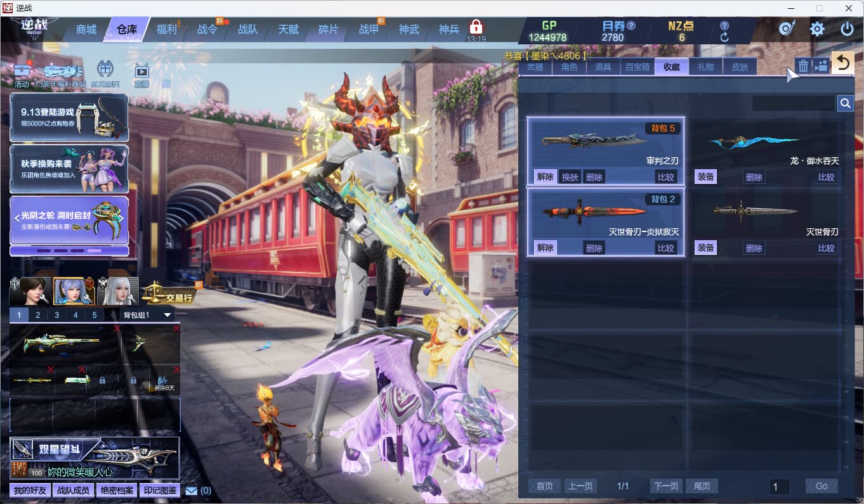Click the 观星望斗 title badge icon
864x504 pixels.
[22, 449]
